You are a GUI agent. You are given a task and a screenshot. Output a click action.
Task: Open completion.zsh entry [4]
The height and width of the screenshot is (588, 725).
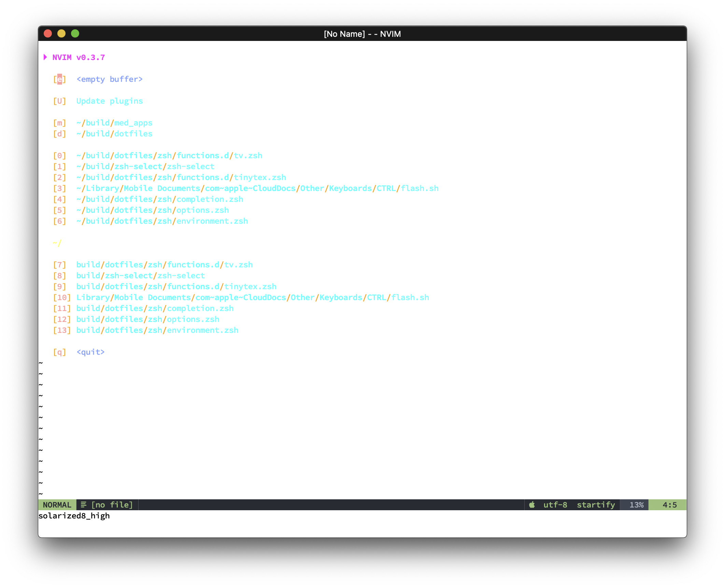pos(159,199)
